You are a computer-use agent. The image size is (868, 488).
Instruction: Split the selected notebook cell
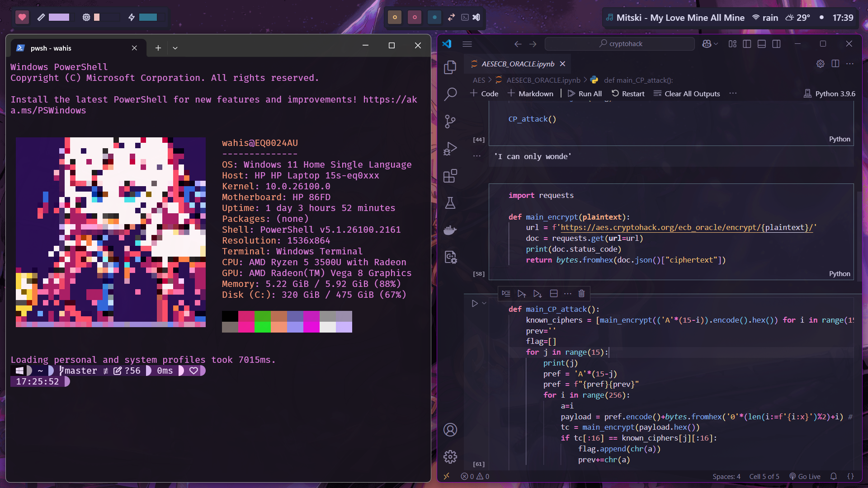pos(553,293)
